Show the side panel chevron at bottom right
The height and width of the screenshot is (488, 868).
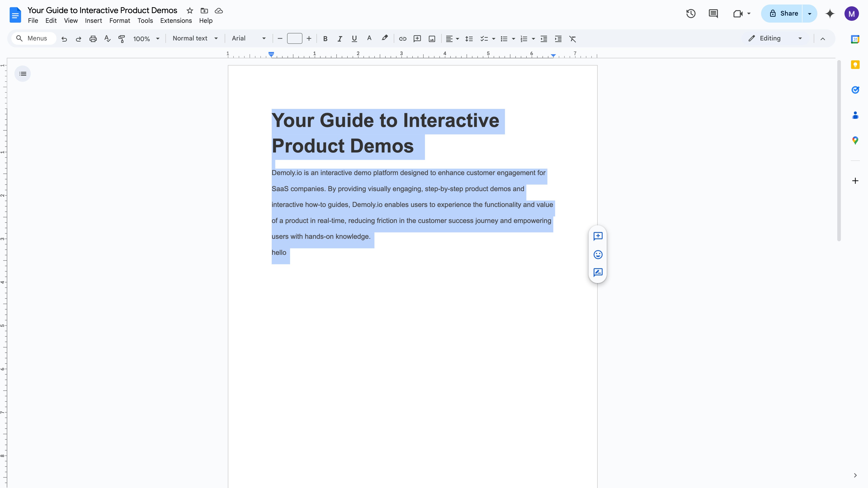pos(855,475)
